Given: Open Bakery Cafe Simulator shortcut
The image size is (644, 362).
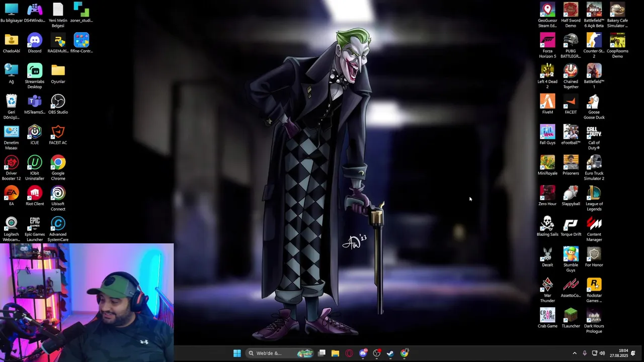Looking at the screenshot, I should point(617,15).
